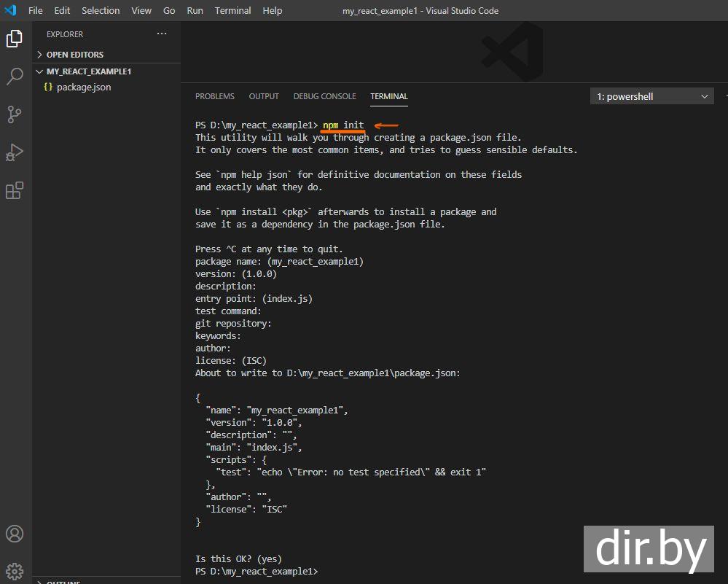728x584 pixels.
Task: Open the Explorer view in activity bar
Action: (x=15, y=38)
